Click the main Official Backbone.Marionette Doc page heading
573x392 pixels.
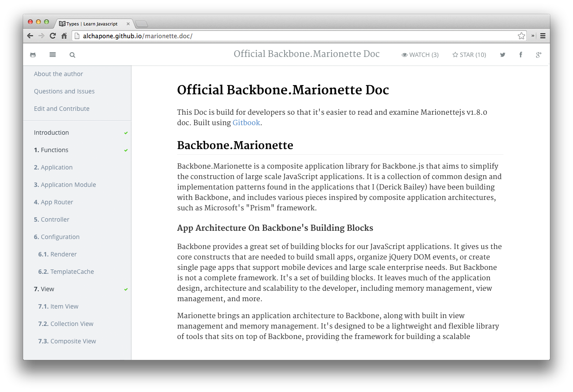[x=283, y=90]
